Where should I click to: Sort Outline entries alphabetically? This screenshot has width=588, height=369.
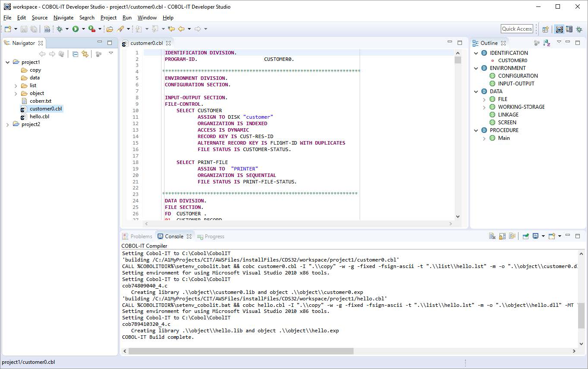tap(547, 43)
